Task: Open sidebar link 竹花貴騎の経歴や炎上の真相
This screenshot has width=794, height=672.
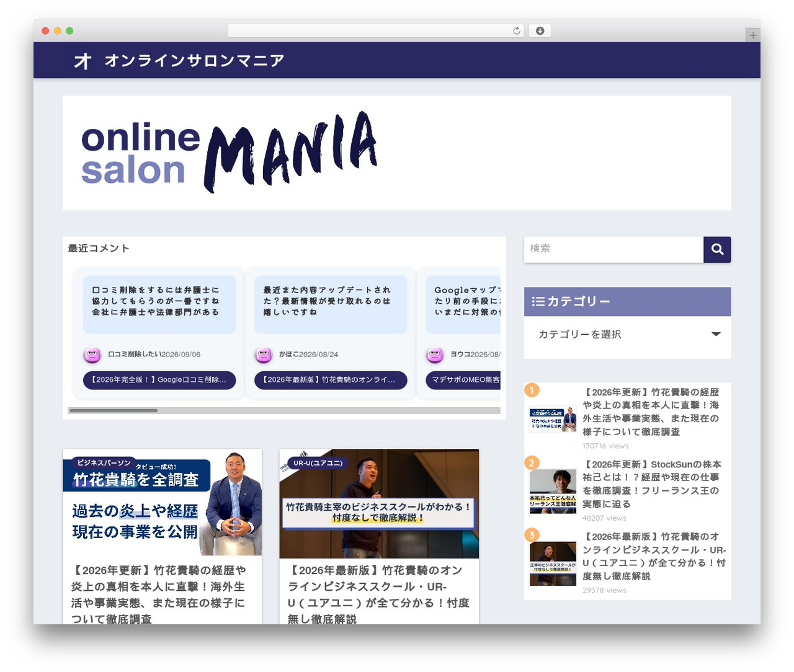Action: pos(651,412)
